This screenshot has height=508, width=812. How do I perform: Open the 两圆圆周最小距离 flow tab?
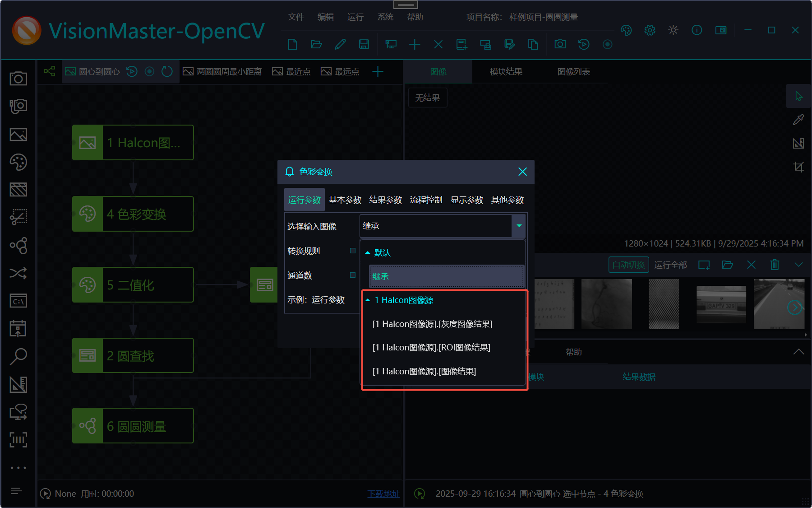(222, 72)
